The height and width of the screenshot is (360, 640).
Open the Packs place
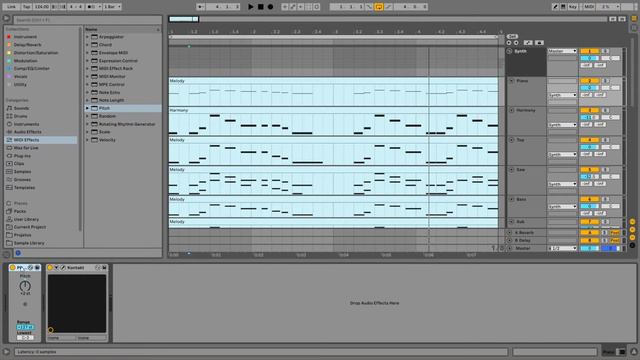tap(20, 211)
